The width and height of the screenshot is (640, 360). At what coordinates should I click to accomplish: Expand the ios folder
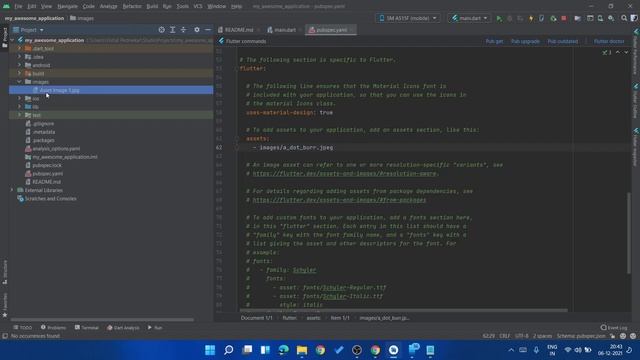click(19, 98)
